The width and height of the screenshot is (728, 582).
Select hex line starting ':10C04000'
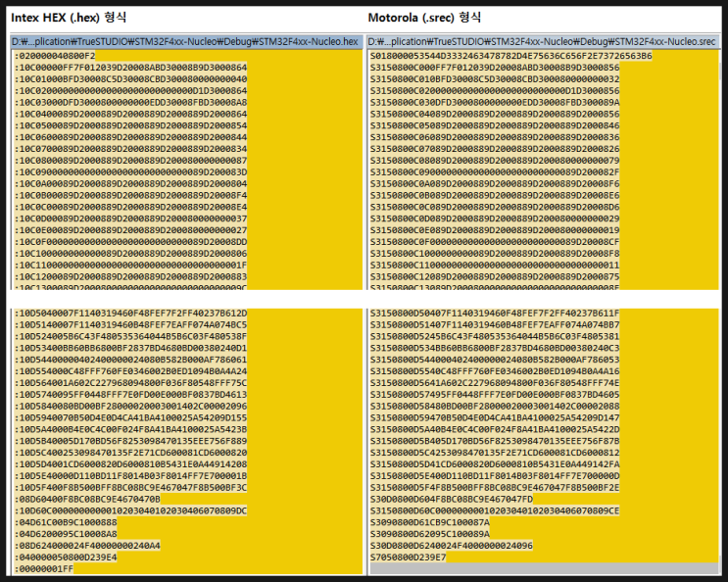(130, 114)
